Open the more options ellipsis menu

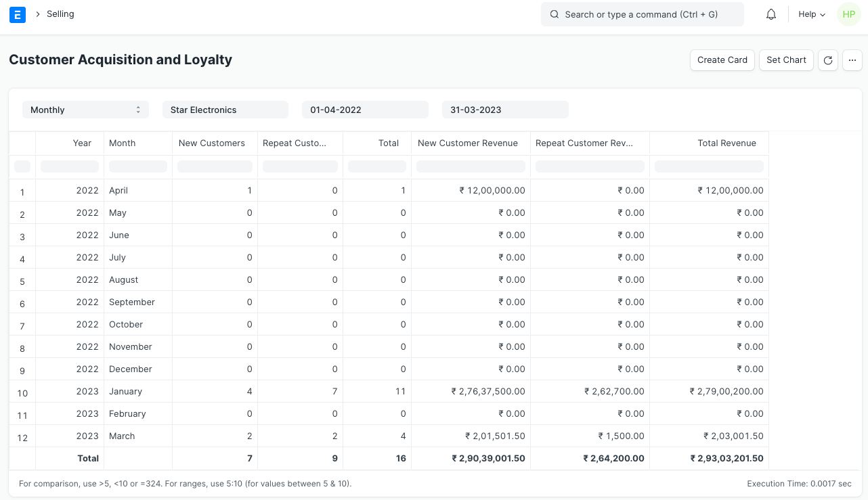coord(852,60)
